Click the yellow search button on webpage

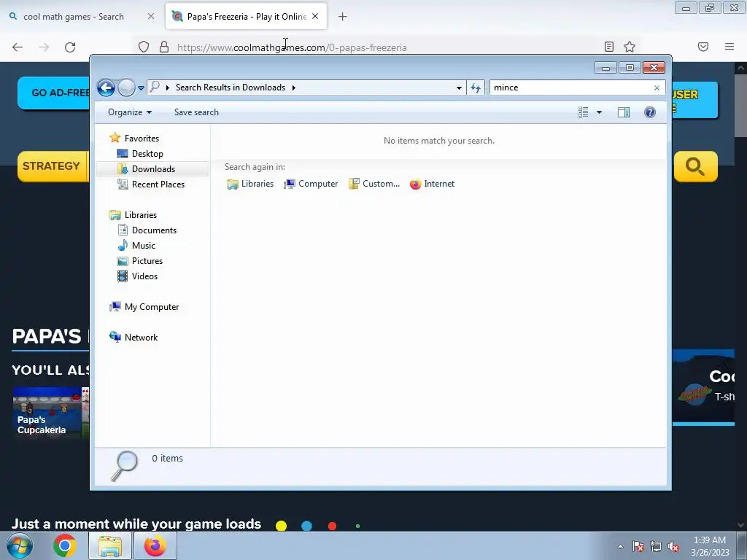click(x=695, y=166)
